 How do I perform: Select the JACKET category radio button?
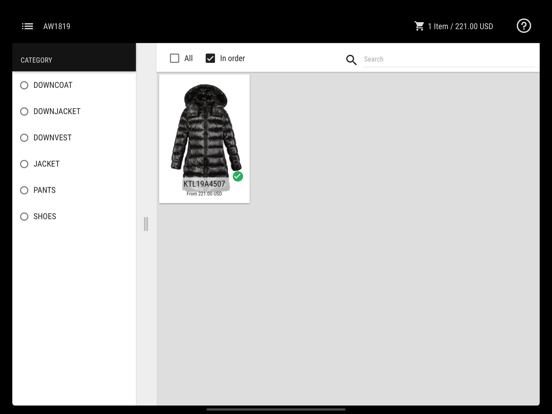pos(24,164)
